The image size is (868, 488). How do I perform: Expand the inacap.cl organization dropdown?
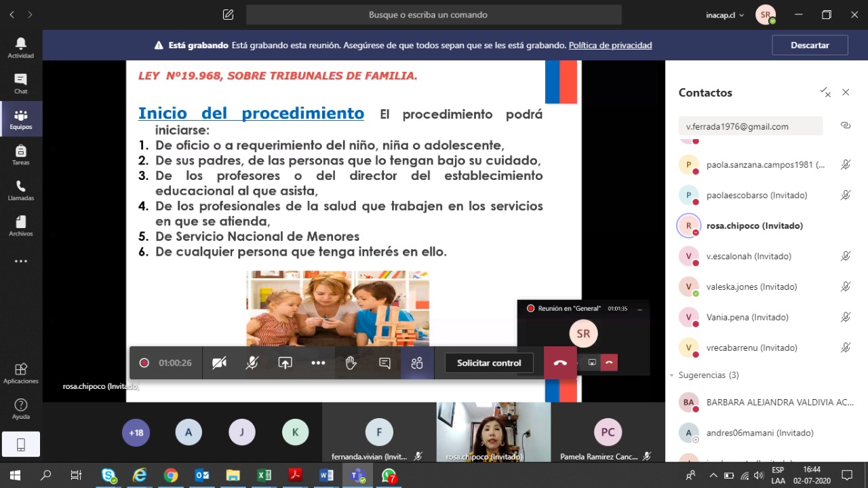(x=724, y=15)
